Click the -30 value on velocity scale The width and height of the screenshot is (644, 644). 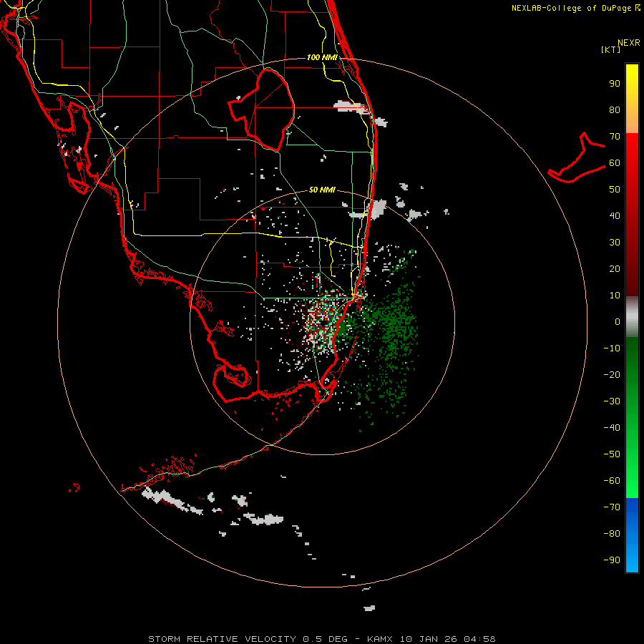(612, 401)
